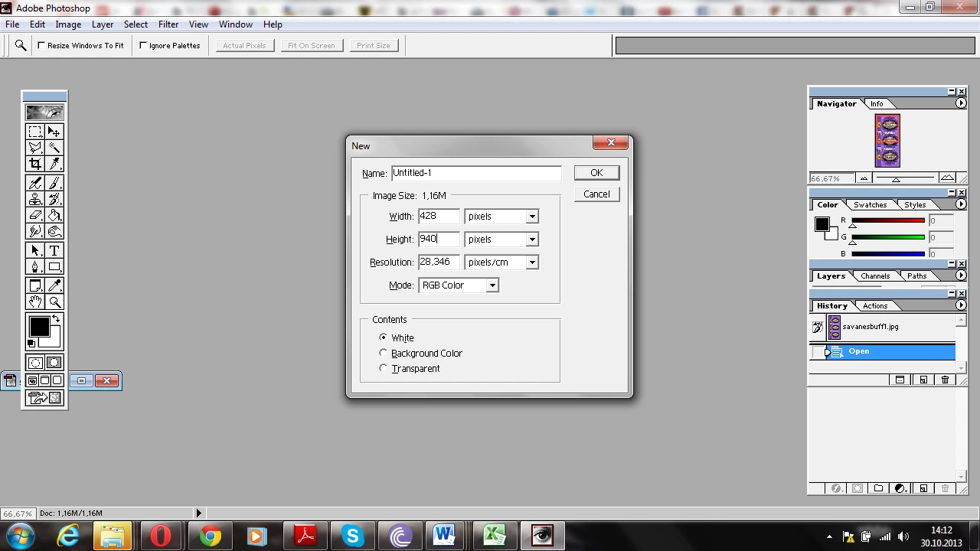Select the History Brush tool in toolbox

[x=54, y=199]
